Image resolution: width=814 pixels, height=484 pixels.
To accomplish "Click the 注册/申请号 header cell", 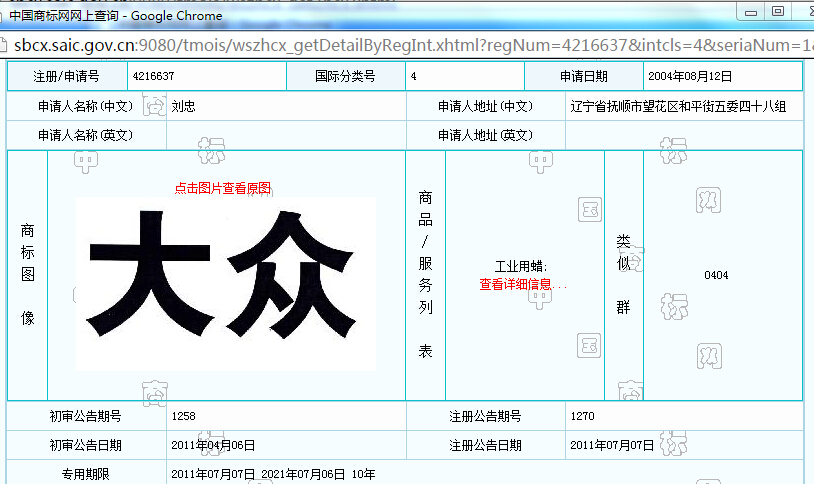I will point(66,76).
